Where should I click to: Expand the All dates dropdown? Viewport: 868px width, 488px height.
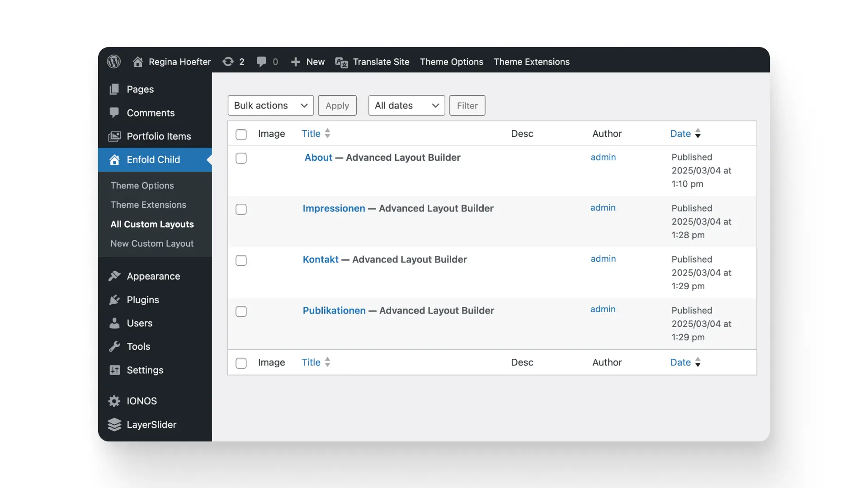(x=406, y=105)
